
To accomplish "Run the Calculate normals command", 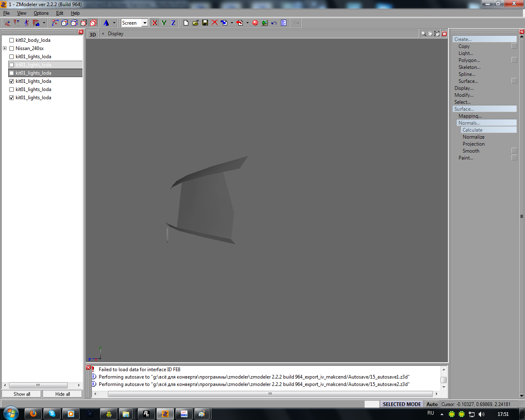I will tap(488, 130).
